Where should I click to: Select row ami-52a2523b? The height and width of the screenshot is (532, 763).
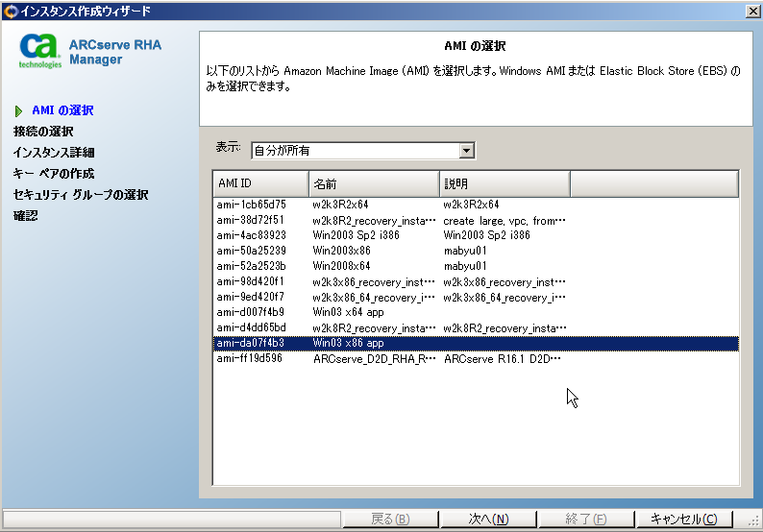(x=476, y=266)
